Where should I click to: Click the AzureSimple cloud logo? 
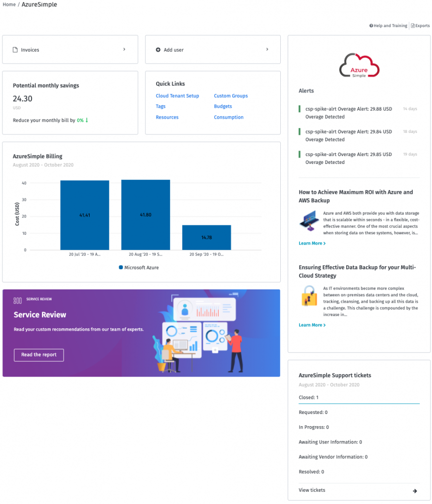click(x=359, y=65)
